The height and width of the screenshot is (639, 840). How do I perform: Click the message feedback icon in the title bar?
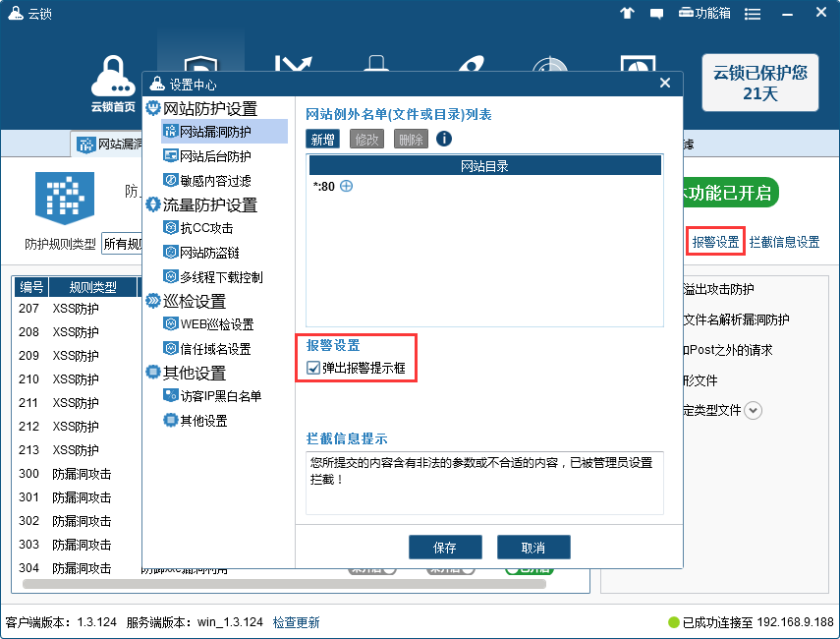(656, 13)
